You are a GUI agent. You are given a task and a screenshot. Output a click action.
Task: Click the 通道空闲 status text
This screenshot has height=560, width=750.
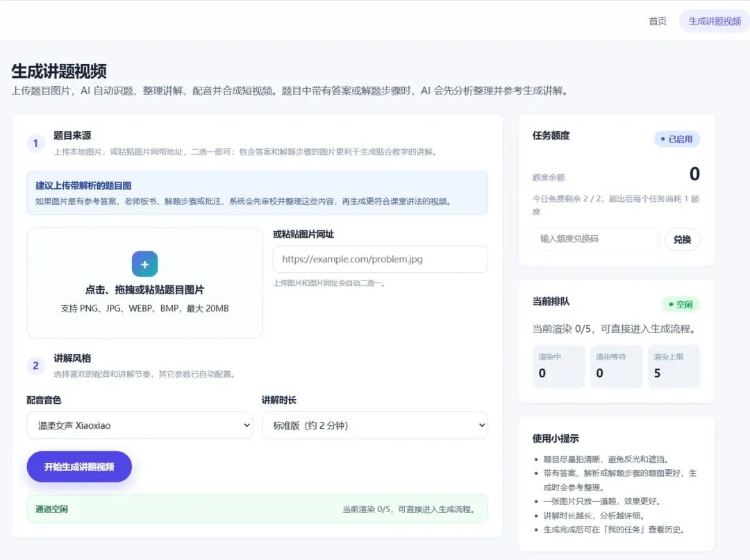(51, 509)
